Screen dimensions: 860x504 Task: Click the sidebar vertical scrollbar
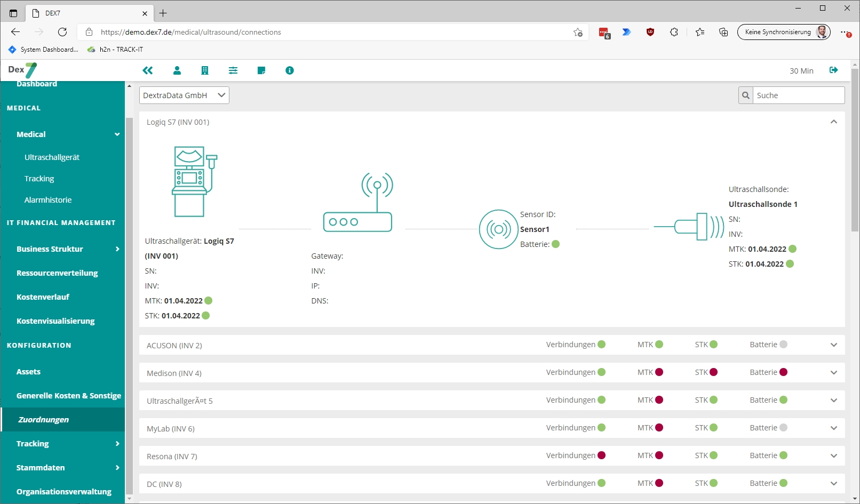coord(129,307)
